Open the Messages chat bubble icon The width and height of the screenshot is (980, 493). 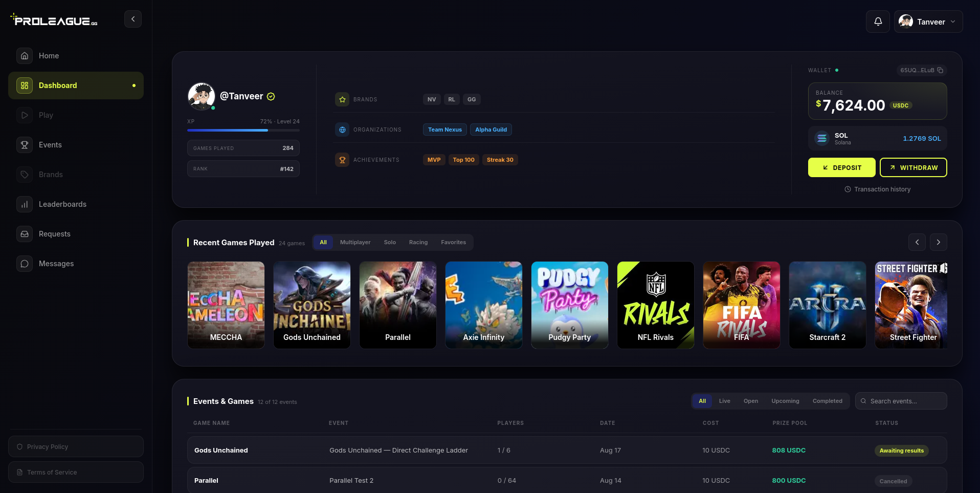25,264
